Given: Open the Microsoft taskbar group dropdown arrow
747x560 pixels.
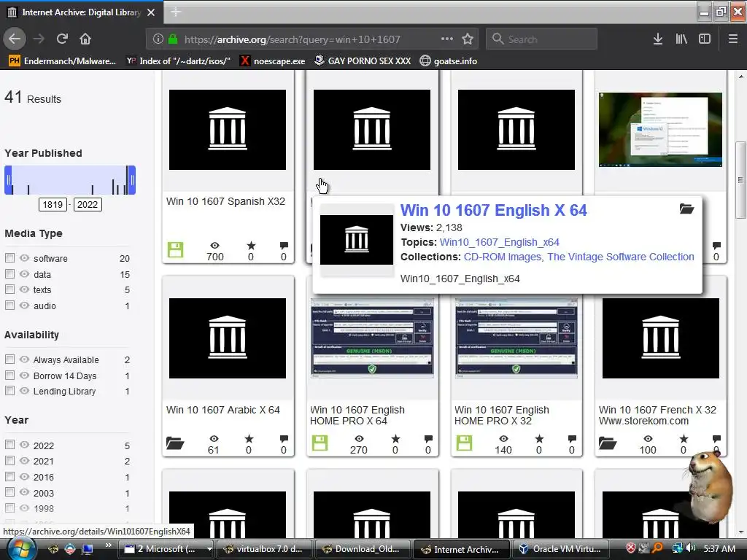Looking at the screenshot, I should [x=209, y=549].
